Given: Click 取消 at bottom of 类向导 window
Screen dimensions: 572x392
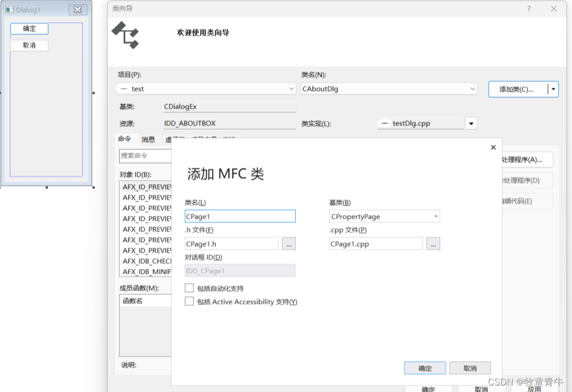Looking at the screenshot, I should pyautogui.click(x=481, y=389).
